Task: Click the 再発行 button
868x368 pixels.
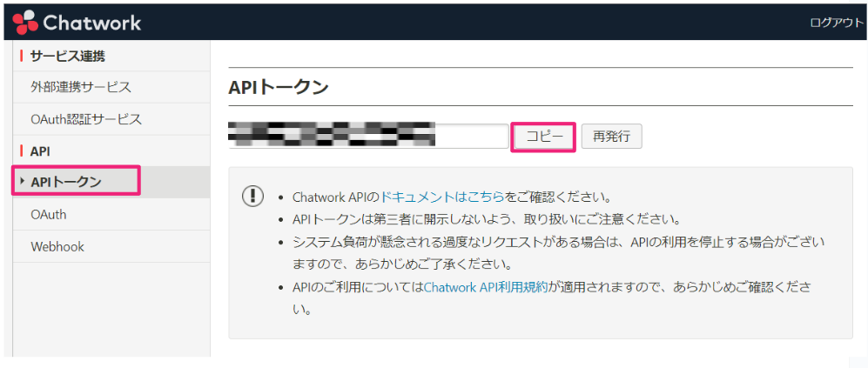Action: [611, 137]
